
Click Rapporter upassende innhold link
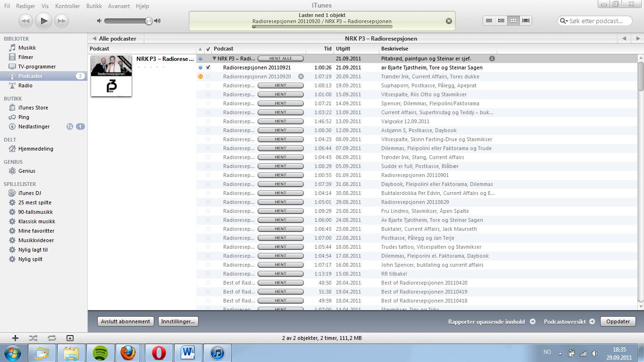(492, 321)
